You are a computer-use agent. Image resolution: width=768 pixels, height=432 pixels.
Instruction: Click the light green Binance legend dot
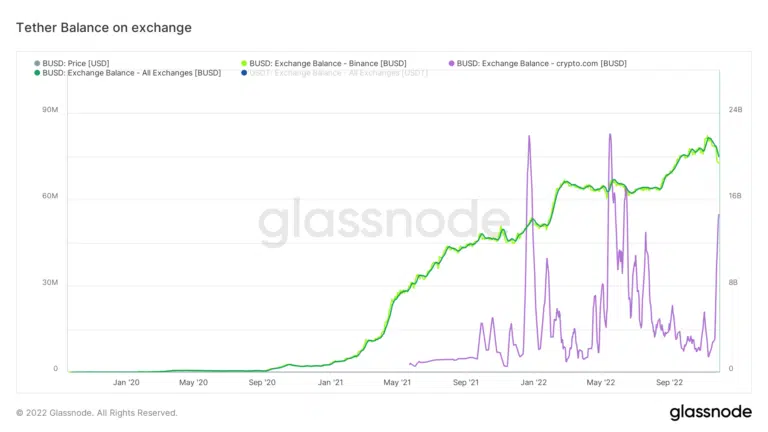245,63
